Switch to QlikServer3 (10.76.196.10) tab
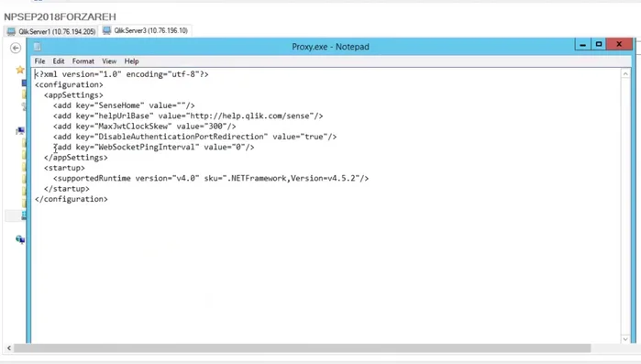 pos(145,30)
